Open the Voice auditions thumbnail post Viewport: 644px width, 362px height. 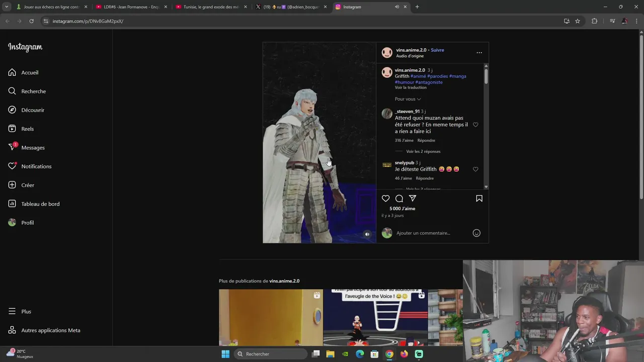point(375,317)
